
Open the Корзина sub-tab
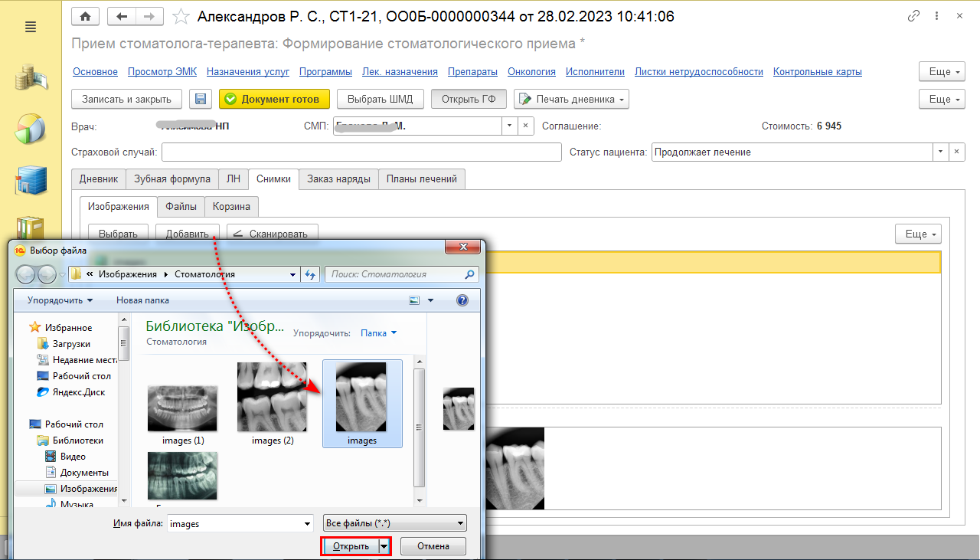232,207
